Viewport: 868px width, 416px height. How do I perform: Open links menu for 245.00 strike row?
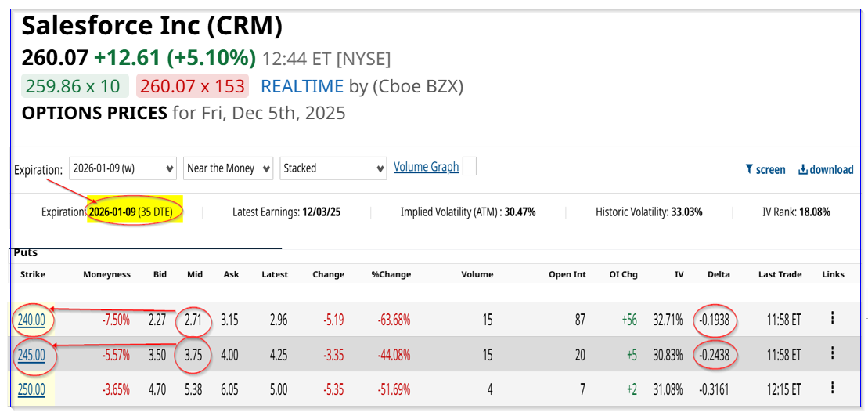(x=832, y=354)
